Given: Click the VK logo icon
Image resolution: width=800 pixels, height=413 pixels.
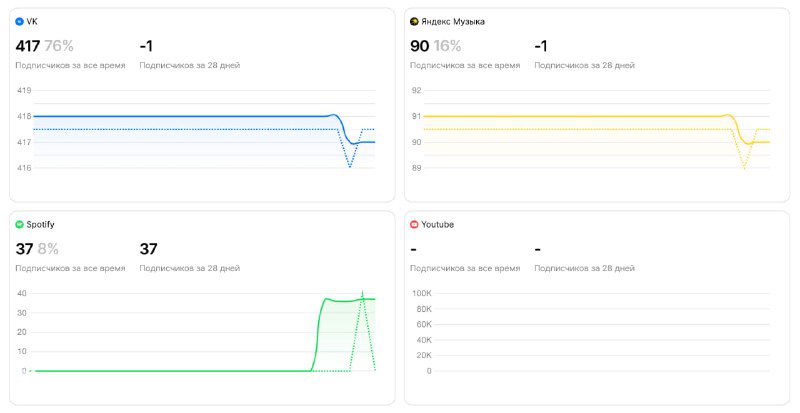Looking at the screenshot, I should 19,21.
